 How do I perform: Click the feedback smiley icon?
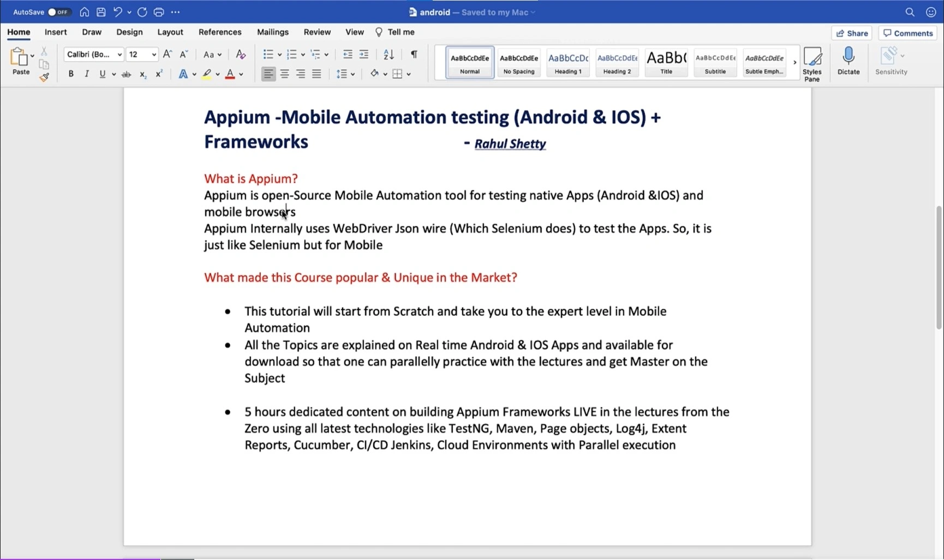pyautogui.click(x=931, y=12)
